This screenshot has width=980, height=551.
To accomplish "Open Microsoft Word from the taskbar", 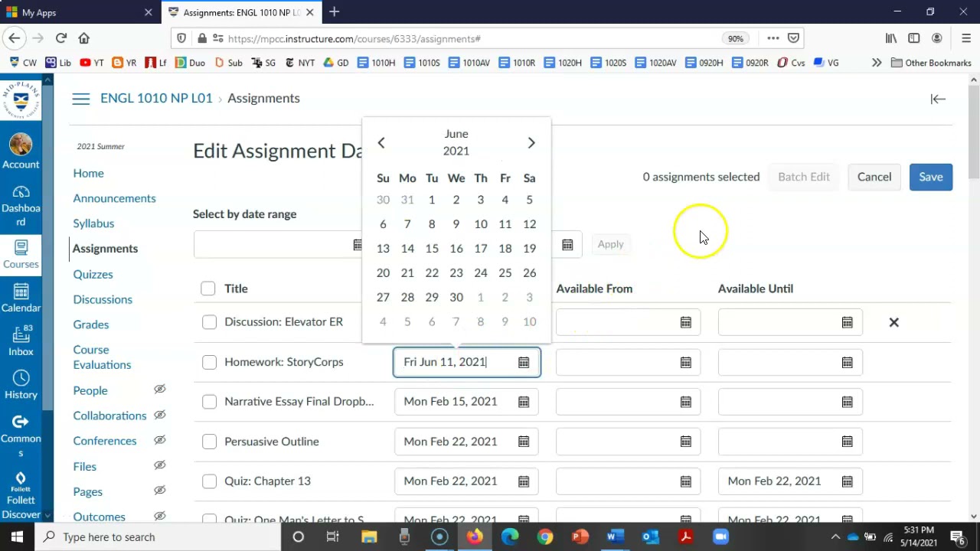I will (x=615, y=536).
